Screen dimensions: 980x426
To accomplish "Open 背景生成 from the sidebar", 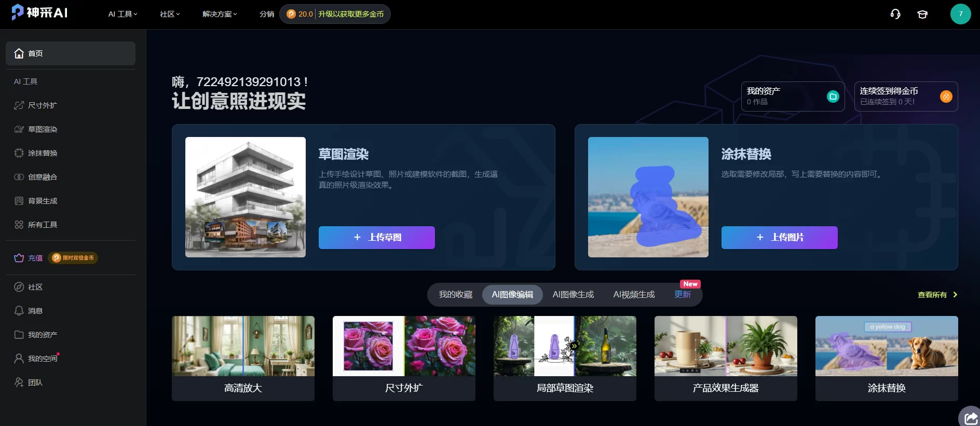I will 43,201.
